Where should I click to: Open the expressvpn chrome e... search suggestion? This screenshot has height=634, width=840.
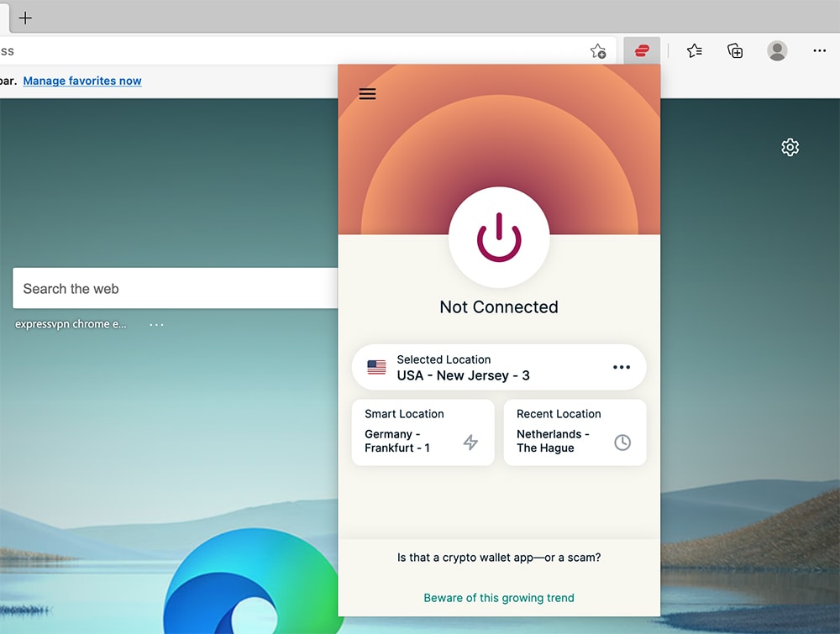tap(71, 324)
